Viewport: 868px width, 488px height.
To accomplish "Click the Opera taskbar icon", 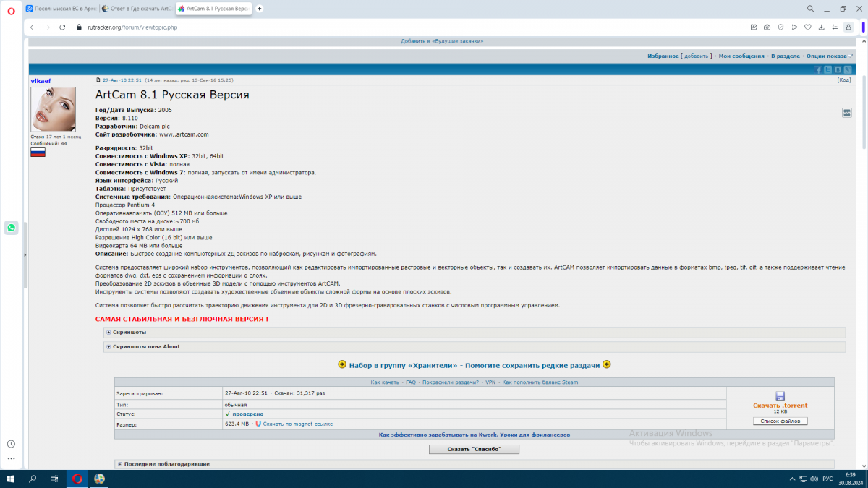I will [x=77, y=479].
